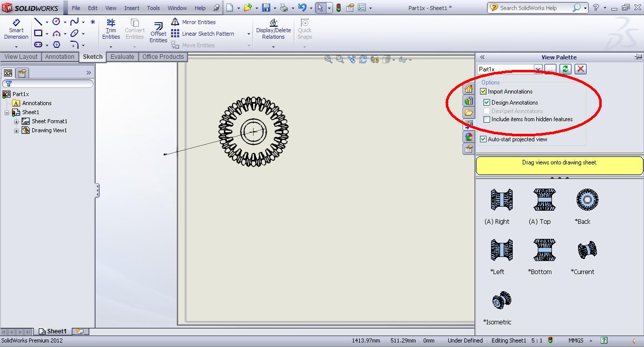Screen dimensions: 644x347
Task: Click the Open file icon
Action: (x=248, y=8)
